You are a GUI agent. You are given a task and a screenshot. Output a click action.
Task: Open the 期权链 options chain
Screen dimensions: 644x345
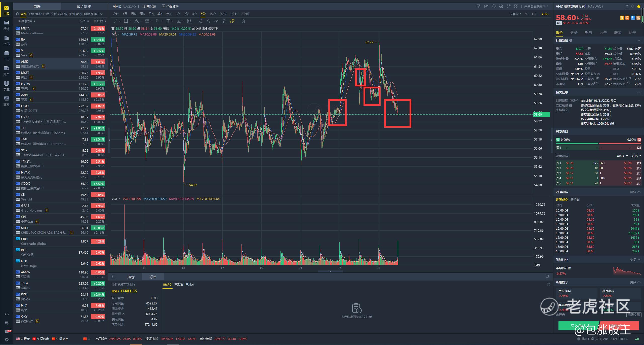tap(149, 6)
